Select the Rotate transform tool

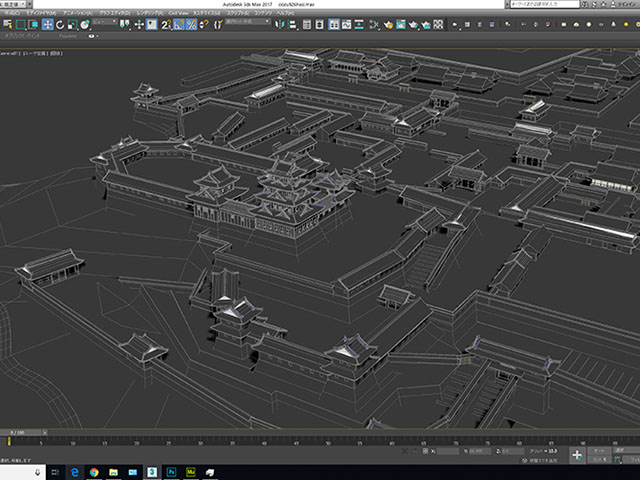point(59,25)
